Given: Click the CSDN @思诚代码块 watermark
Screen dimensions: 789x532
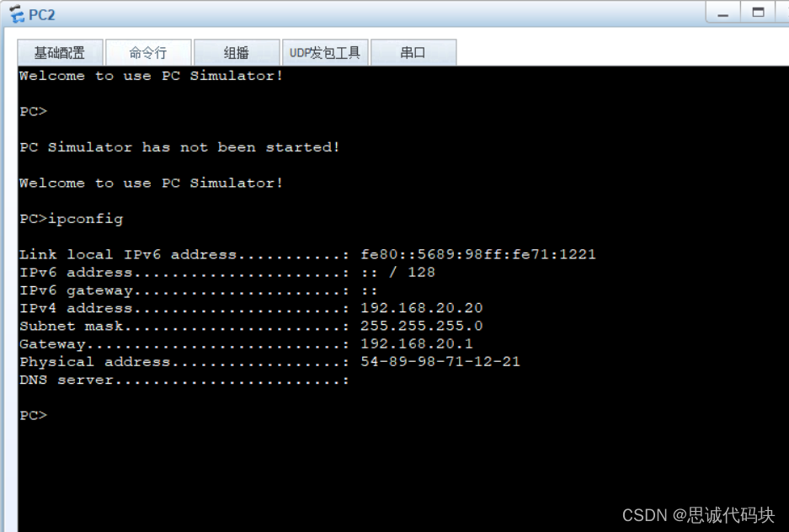Looking at the screenshot, I should (698, 515).
